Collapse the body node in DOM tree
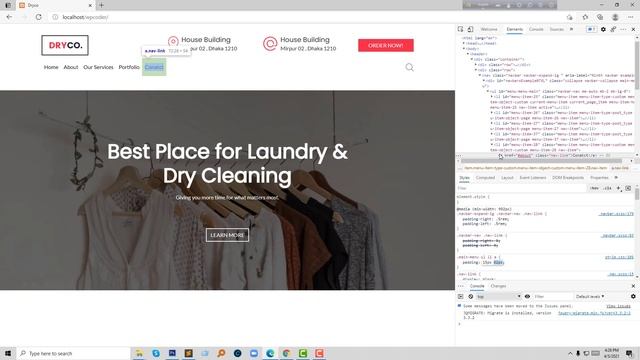640x360 pixels. (464, 49)
